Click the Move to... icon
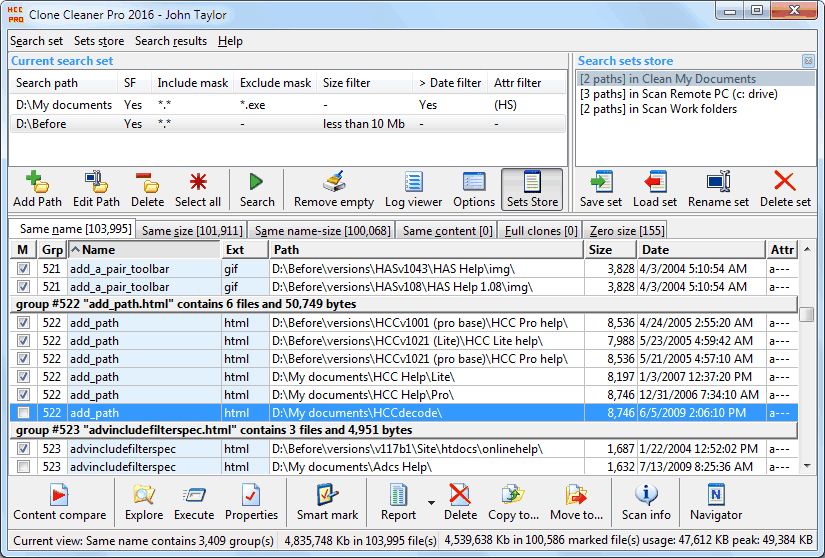Screen dimensions: 825x558 [576, 495]
